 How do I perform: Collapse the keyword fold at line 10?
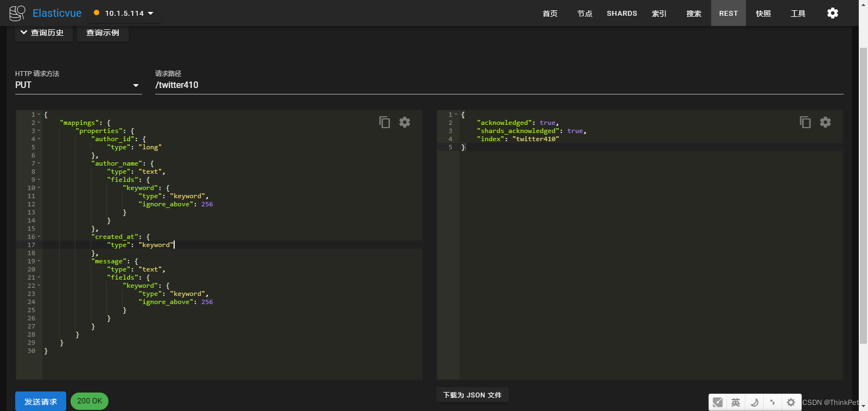tap(39, 188)
